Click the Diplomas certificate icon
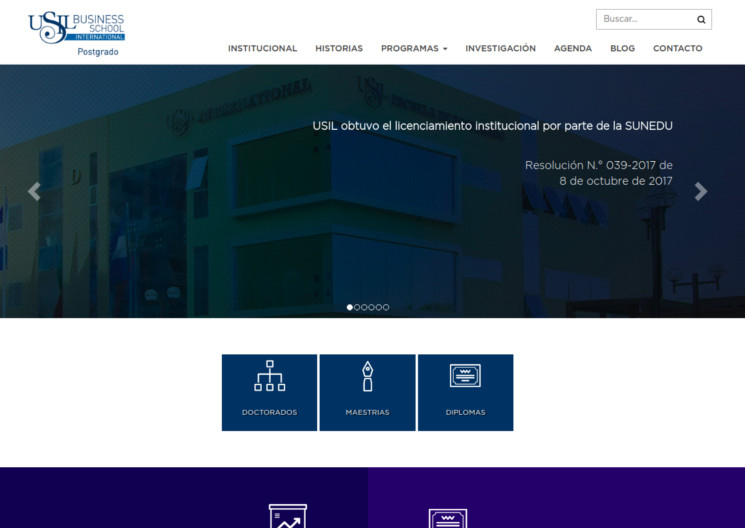 pyautogui.click(x=466, y=375)
